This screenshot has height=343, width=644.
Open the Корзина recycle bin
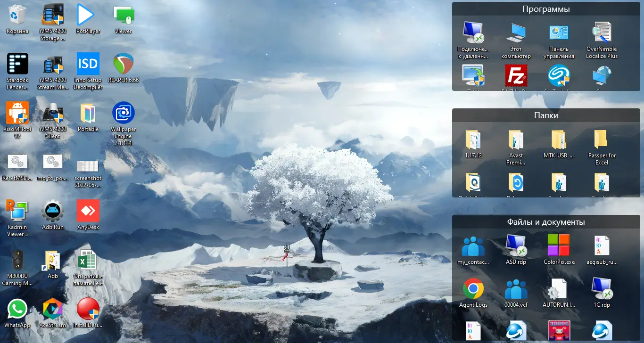tap(17, 9)
